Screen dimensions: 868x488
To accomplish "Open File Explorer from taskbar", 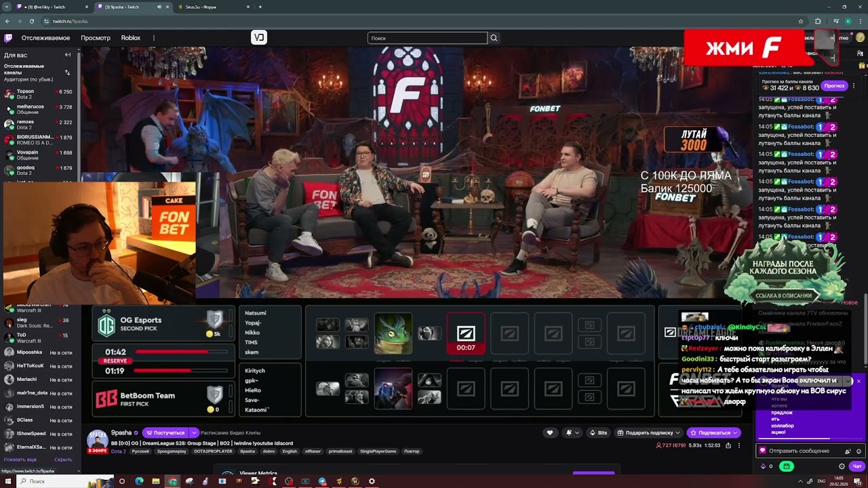I will (157, 481).
